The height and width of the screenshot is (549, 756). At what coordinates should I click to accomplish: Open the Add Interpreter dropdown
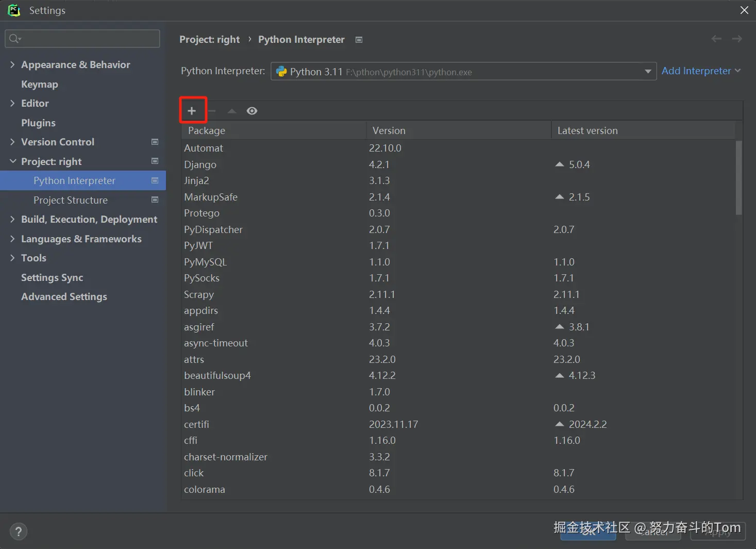point(701,71)
